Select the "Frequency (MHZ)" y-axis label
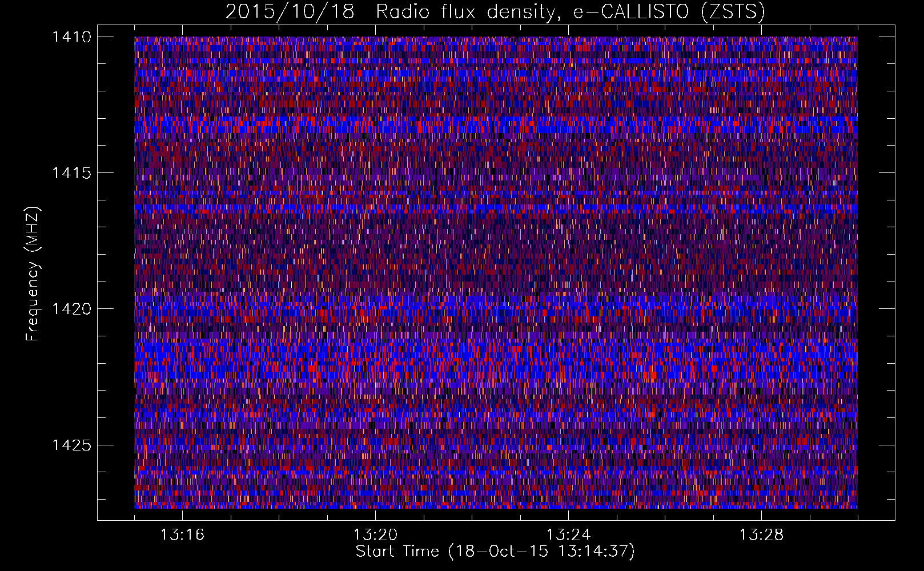The width and height of the screenshot is (924, 571). tap(33, 274)
